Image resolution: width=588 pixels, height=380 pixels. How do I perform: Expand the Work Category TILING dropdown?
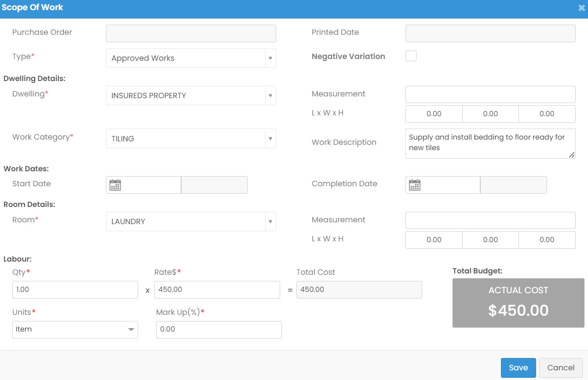point(270,139)
